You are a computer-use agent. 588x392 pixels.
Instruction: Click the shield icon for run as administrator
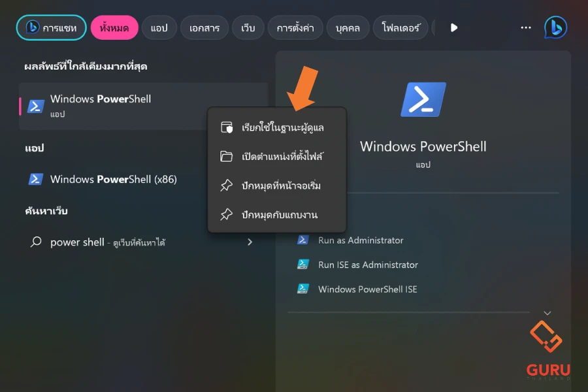[227, 127]
